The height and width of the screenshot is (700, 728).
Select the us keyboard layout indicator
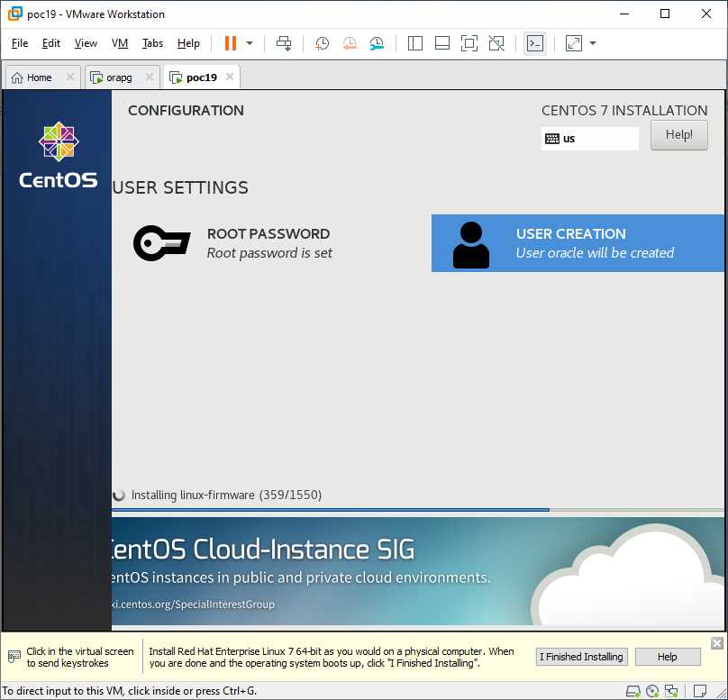(x=589, y=139)
